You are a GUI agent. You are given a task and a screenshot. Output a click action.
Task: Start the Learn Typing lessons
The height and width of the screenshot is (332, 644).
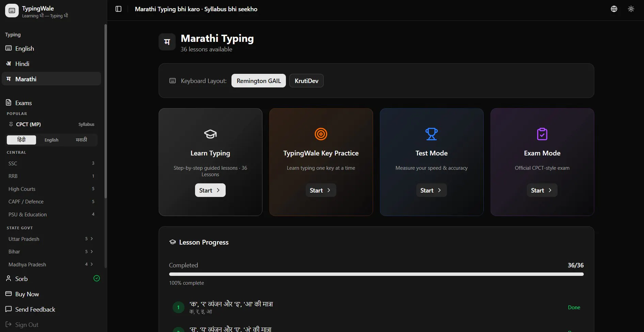coord(210,190)
